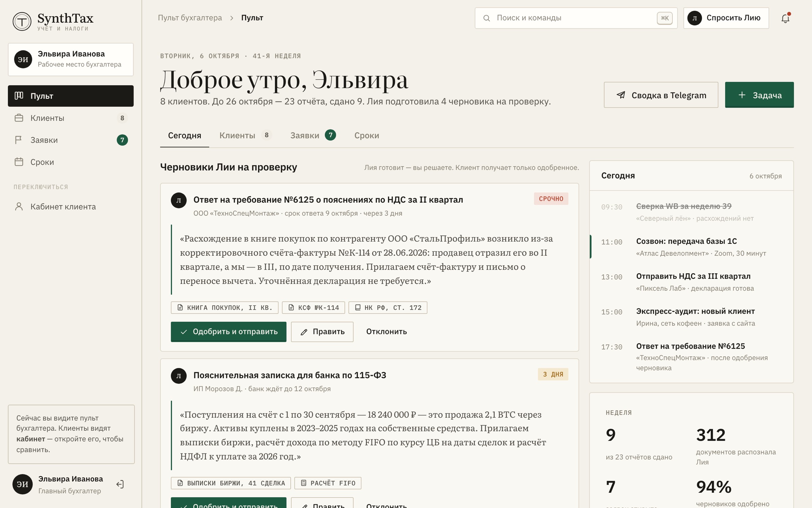Open the НК РФ, ст. 172 reference
The width and height of the screenshot is (812, 508).
pyautogui.click(x=388, y=308)
